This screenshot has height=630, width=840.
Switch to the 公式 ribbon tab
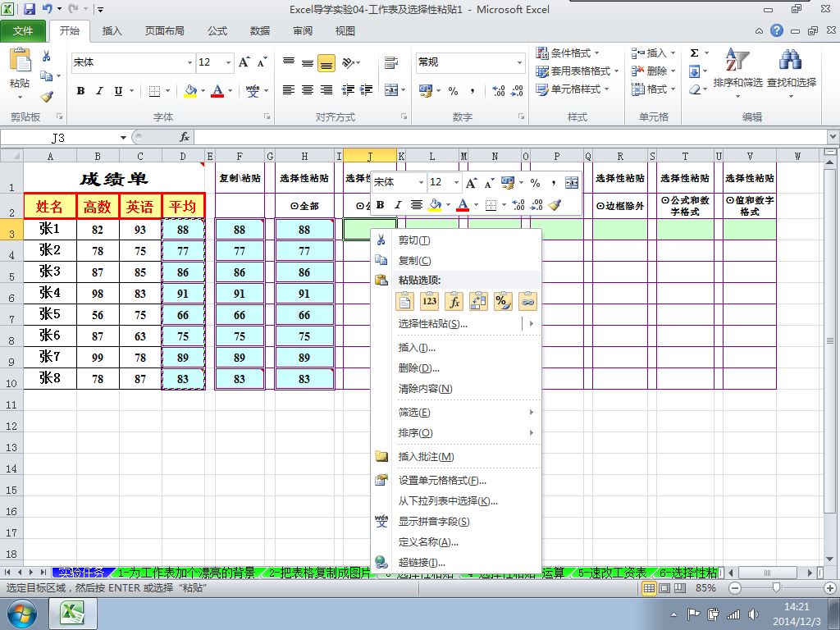tap(217, 31)
